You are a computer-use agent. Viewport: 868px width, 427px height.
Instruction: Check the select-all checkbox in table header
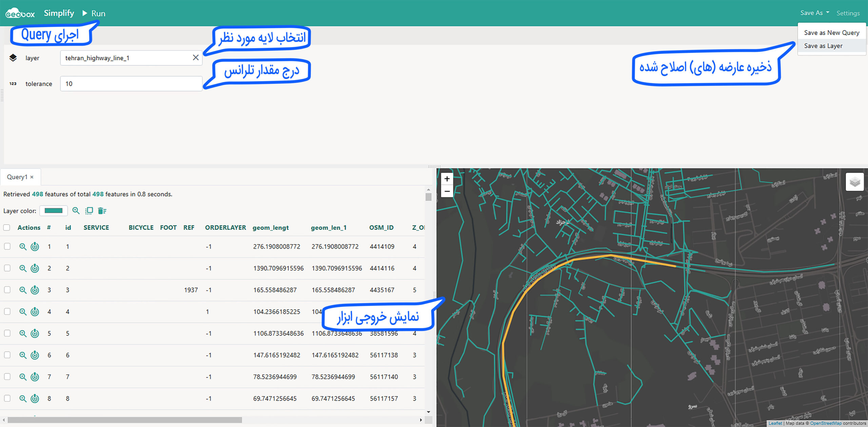tap(7, 227)
